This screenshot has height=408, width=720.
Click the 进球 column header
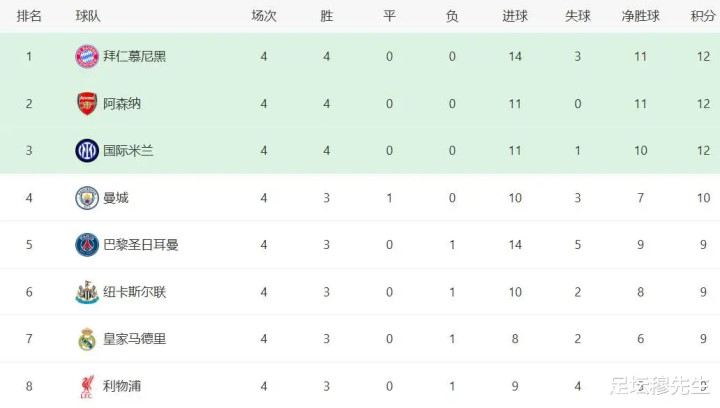point(515,17)
